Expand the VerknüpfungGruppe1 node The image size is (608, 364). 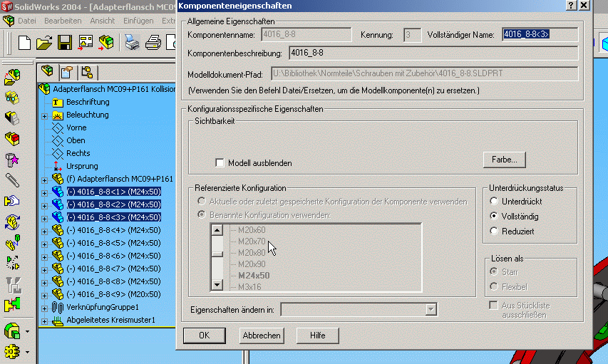pyautogui.click(x=45, y=308)
